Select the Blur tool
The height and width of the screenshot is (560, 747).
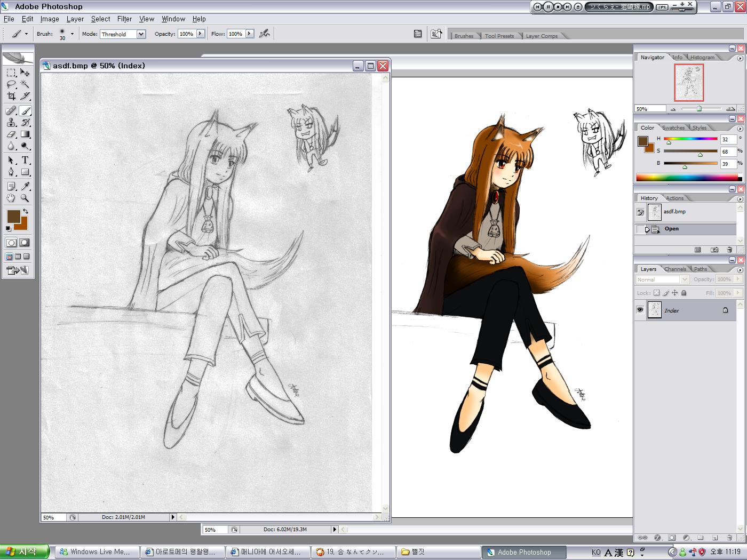click(11, 146)
